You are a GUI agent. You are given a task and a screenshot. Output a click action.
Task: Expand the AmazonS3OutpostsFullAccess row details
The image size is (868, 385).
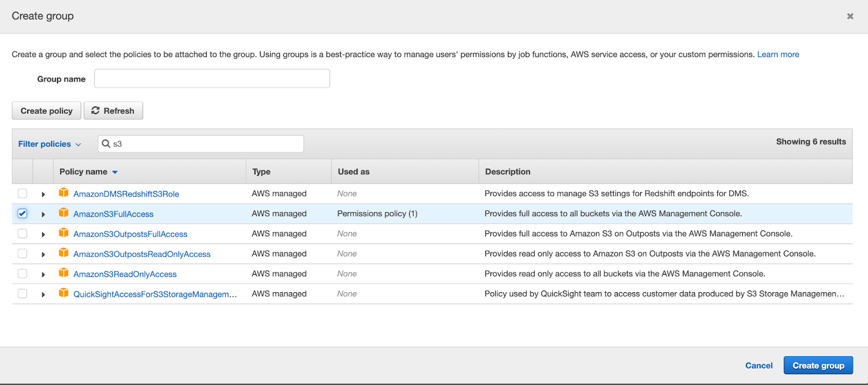[43, 235]
